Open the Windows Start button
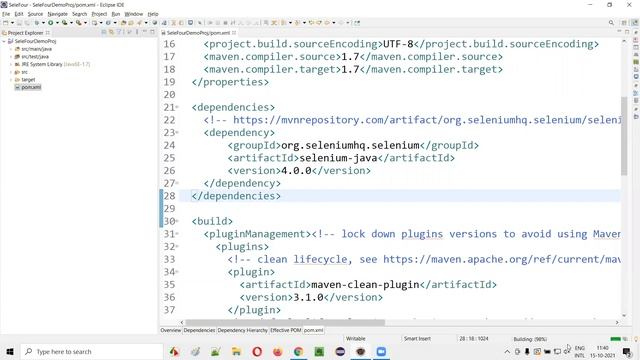Screen dimensions: 640x360 pyautogui.click(x=10, y=351)
